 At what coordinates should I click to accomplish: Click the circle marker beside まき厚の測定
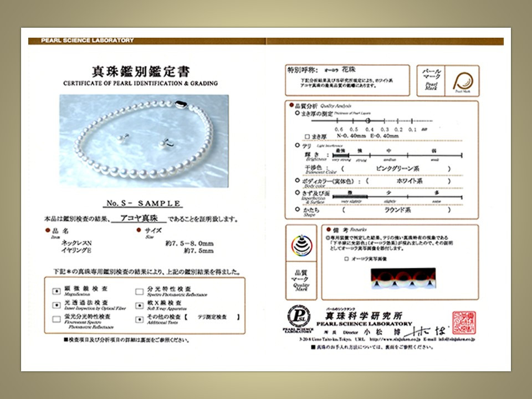(x=297, y=113)
